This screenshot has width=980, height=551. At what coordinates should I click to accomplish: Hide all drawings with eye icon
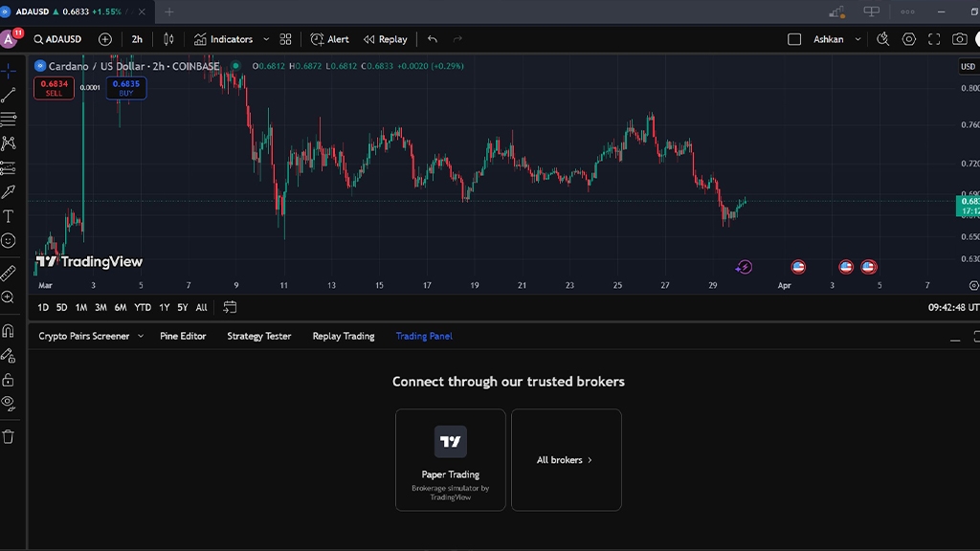tap(8, 404)
